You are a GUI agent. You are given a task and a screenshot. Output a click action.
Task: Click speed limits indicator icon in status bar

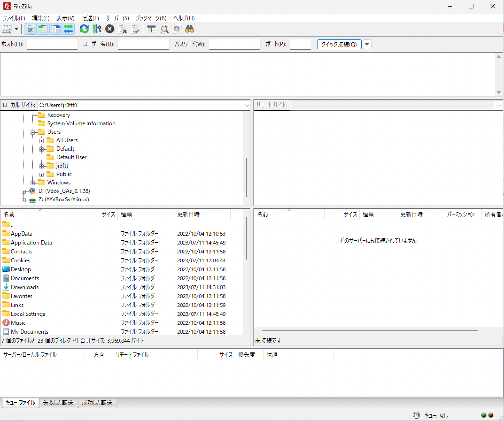click(416, 415)
